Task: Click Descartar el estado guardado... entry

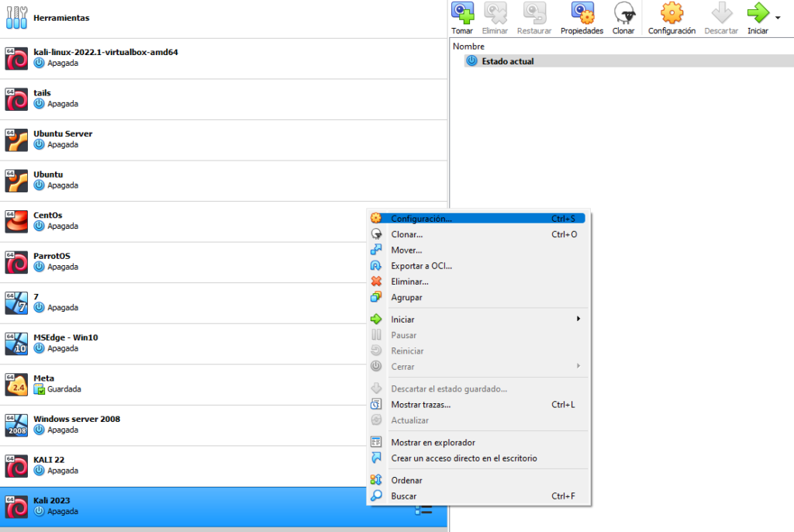Action: coord(477,389)
